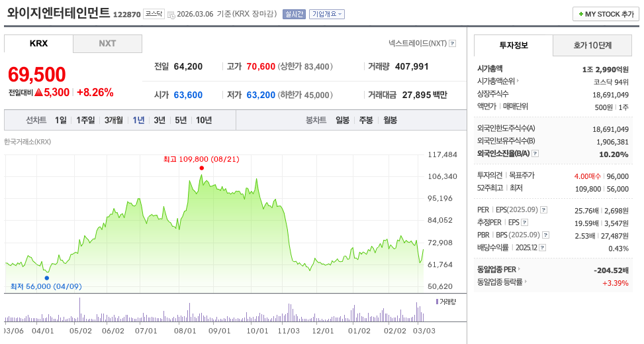Click the 거래량 legend swatch

coord(437,302)
